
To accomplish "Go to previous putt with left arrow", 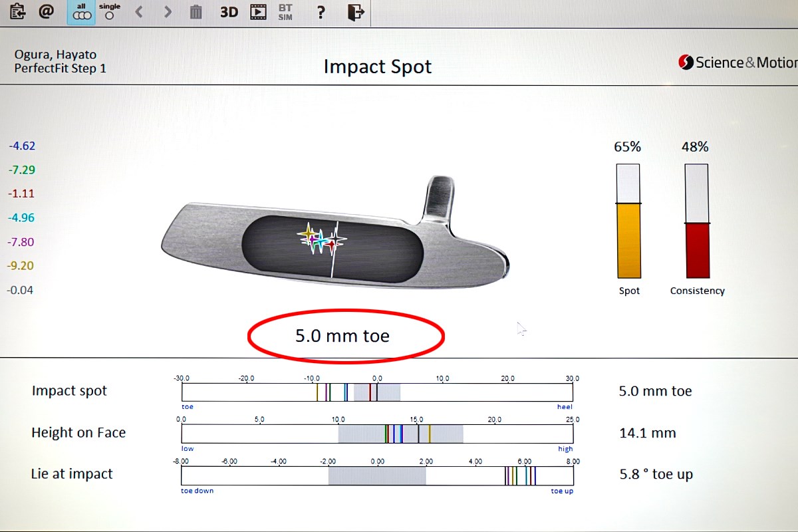I will point(139,12).
